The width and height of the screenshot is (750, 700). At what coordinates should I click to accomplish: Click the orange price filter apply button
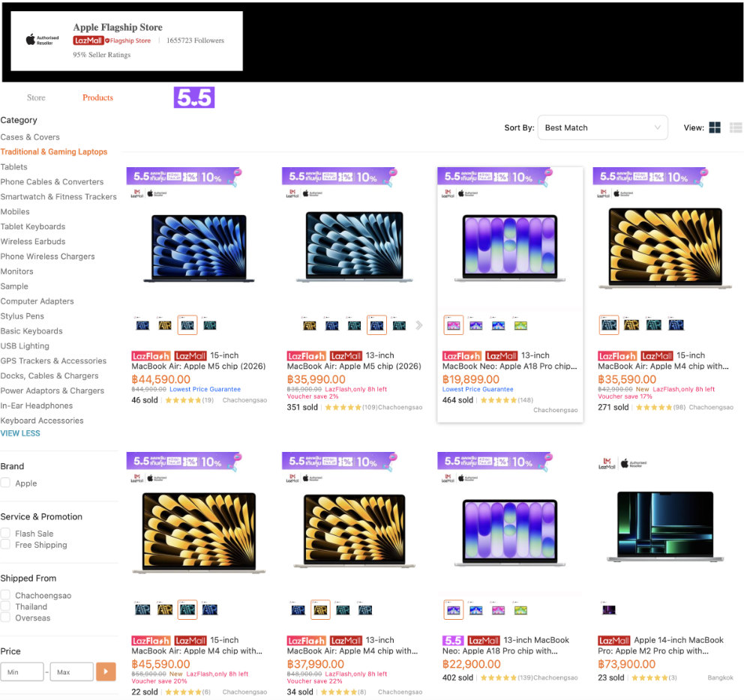(106, 672)
